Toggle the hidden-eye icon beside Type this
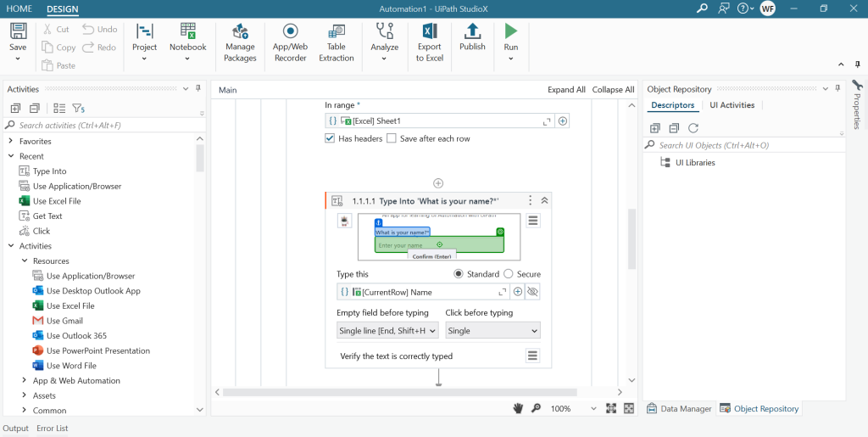 pyautogui.click(x=532, y=292)
